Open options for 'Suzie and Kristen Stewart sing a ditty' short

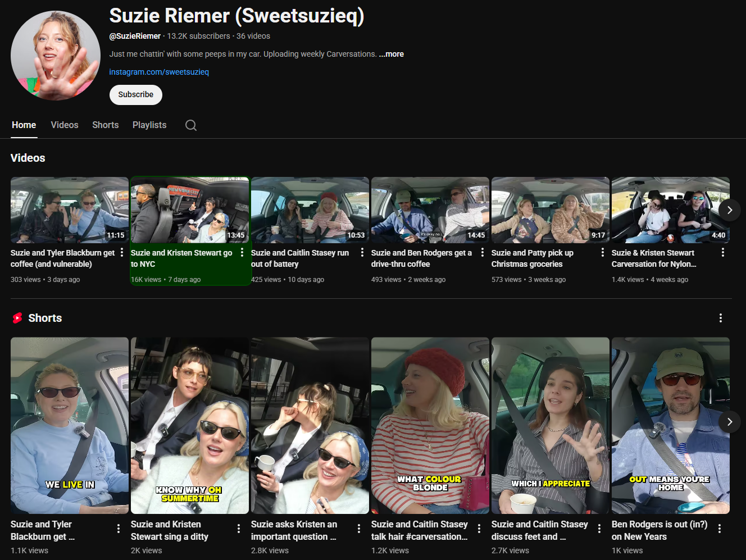coord(239,529)
